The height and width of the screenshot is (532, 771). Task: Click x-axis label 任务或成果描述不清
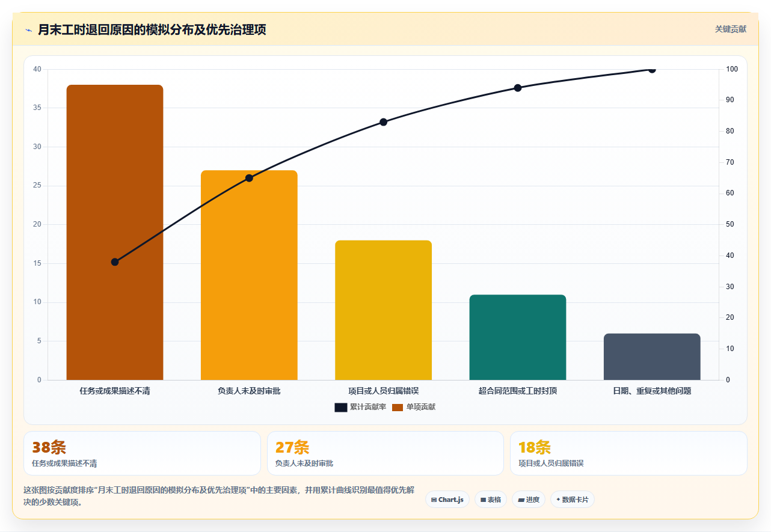[x=115, y=391]
